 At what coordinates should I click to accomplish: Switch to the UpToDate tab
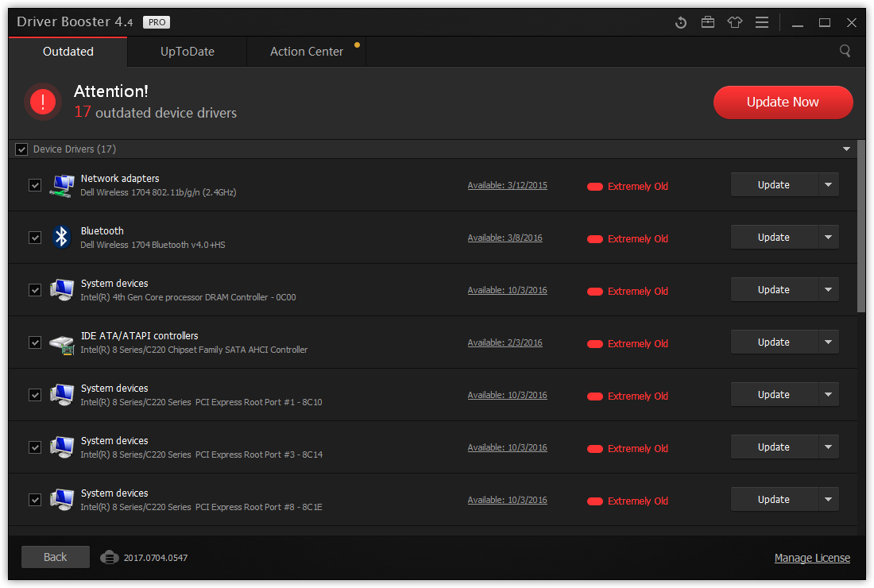[187, 51]
